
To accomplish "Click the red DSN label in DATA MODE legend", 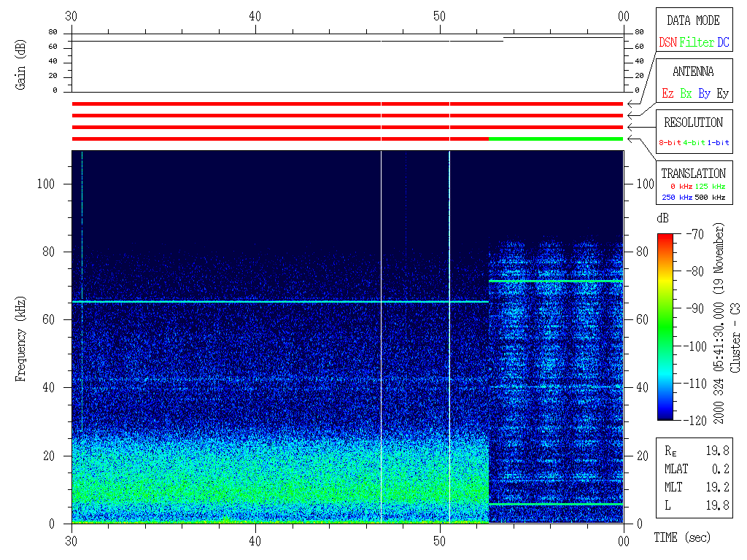I will [667, 43].
